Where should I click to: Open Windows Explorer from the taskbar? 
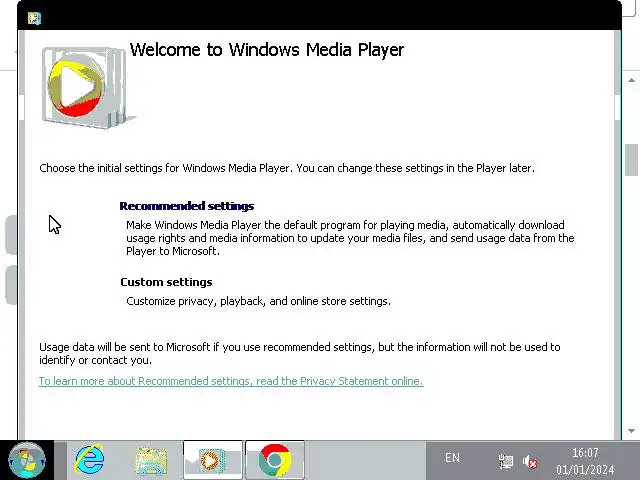click(151, 461)
